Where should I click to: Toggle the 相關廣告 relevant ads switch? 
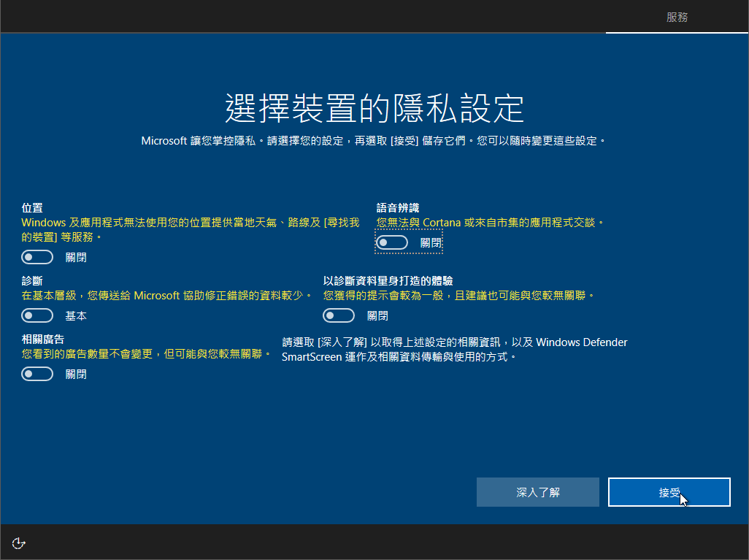(x=37, y=374)
